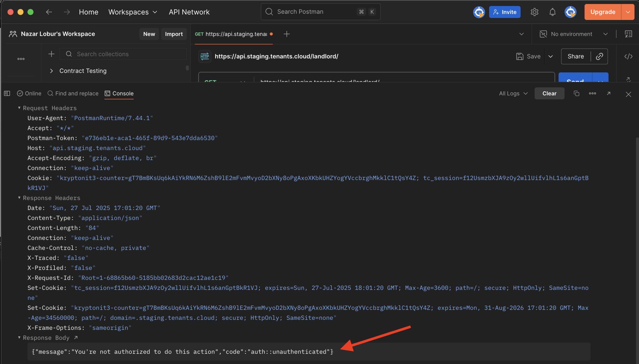Image resolution: width=639 pixels, height=364 pixels.
Task: Open the Workspaces menu
Action: pos(132,12)
